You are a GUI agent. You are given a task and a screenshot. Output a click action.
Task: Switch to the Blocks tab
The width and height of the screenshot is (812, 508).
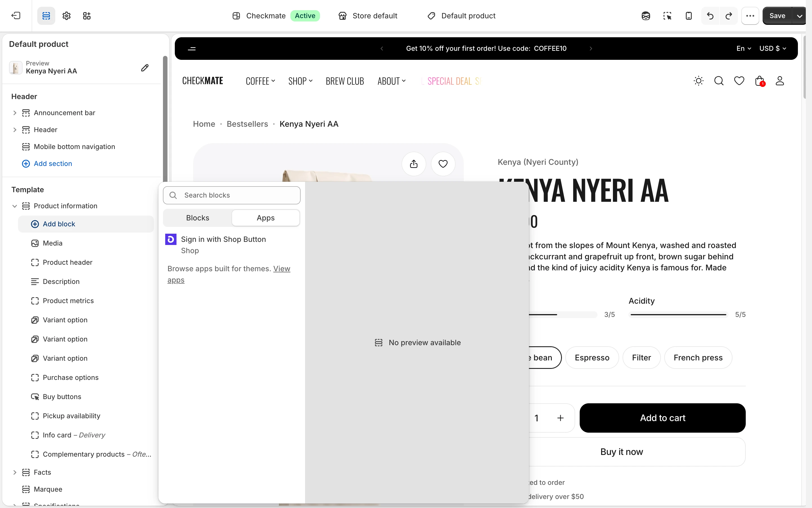(198, 218)
